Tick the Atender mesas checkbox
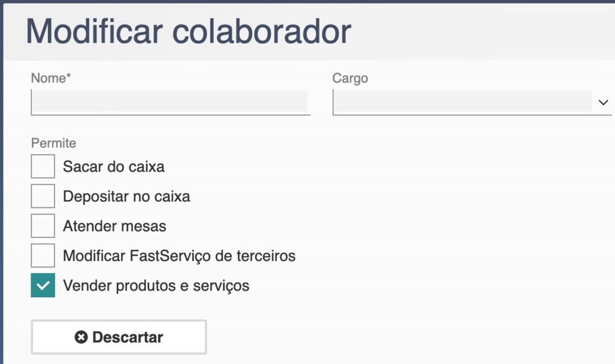Viewport: 615px width, 364px height. click(x=43, y=226)
